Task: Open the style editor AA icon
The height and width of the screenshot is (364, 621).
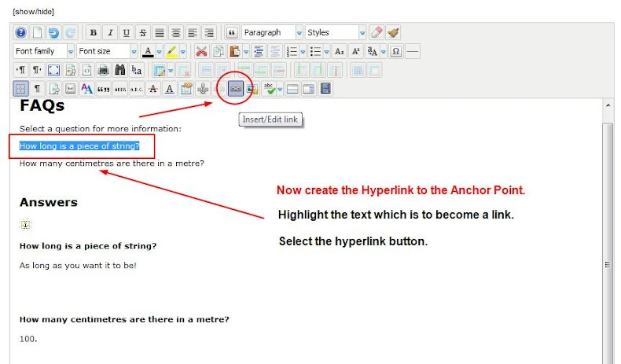Action: pos(86,89)
